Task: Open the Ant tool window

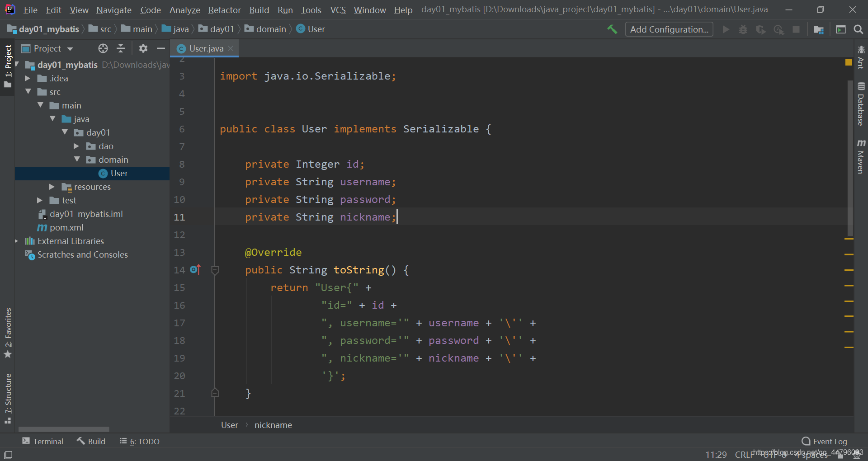Action: [x=861, y=57]
